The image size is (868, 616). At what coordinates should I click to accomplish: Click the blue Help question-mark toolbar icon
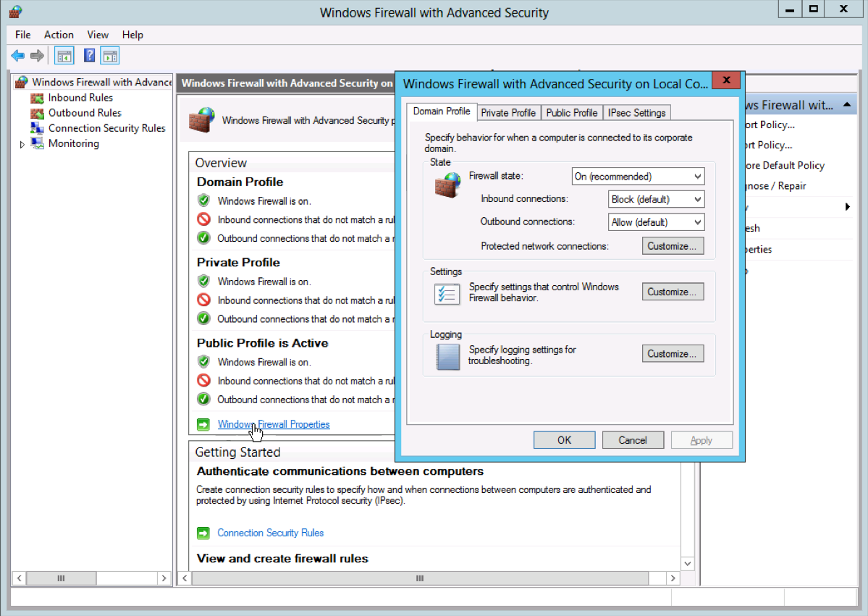(89, 55)
